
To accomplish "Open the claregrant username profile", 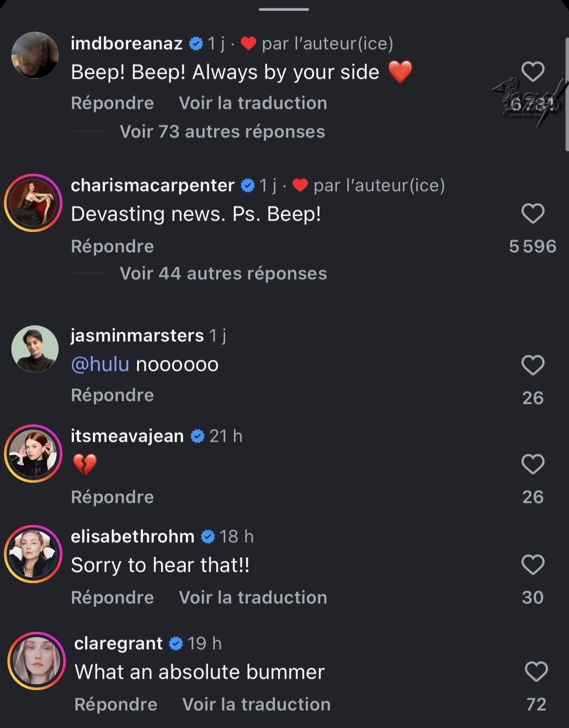I will tap(118, 643).
